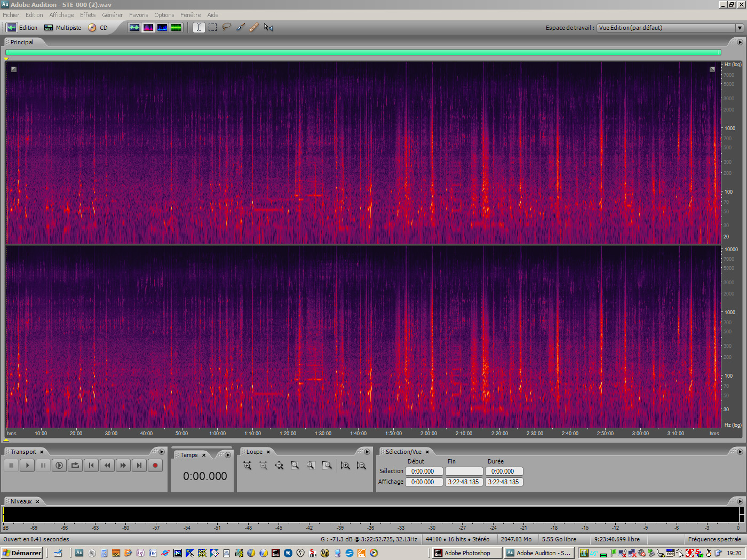
Task: Open the Sélection/Vue panel flyout menu
Action: (x=739, y=452)
